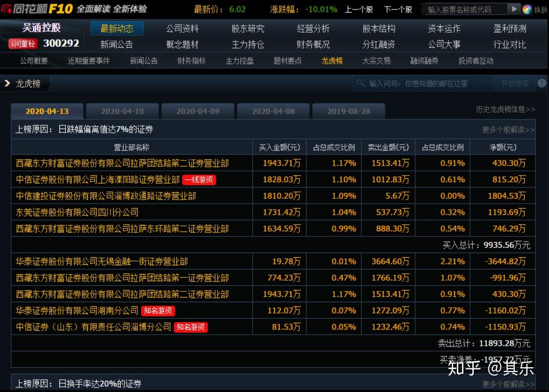
Task: Click the 龙虎榜 section arrow icon
Action: (x=7, y=83)
